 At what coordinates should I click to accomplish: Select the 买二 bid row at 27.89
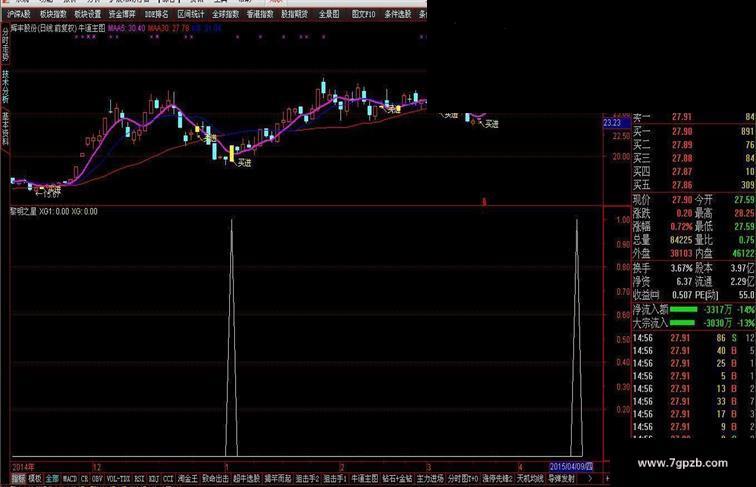tap(693, 145)
